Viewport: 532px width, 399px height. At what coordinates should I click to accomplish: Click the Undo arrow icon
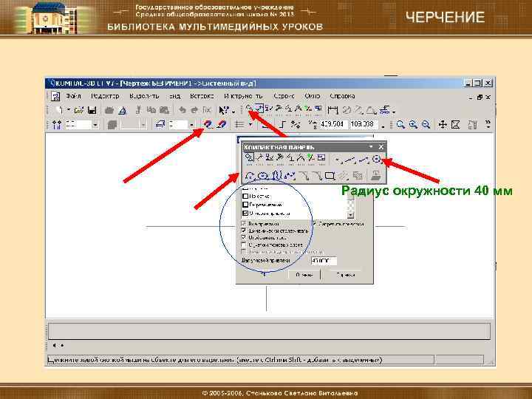183,110
